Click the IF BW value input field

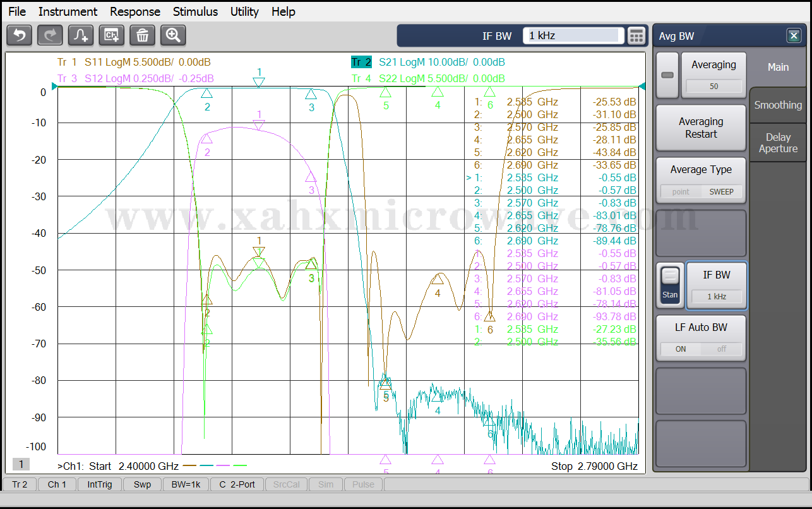(573, 36)
